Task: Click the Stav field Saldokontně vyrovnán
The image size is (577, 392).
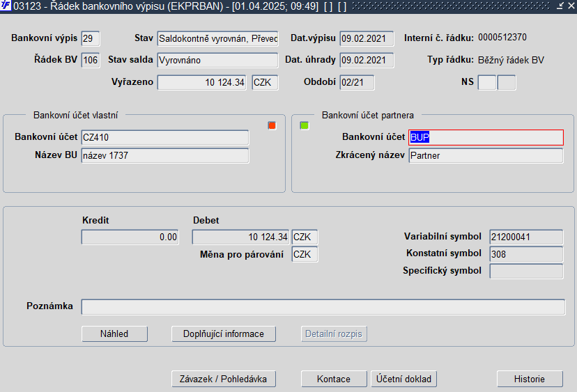Action: click(x=218, y=38)
